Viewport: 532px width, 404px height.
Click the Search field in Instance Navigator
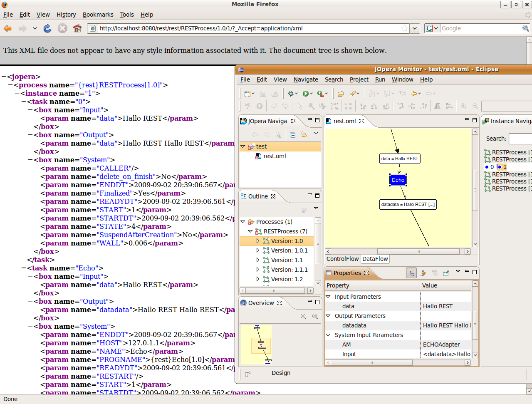[x=520, y=139]
